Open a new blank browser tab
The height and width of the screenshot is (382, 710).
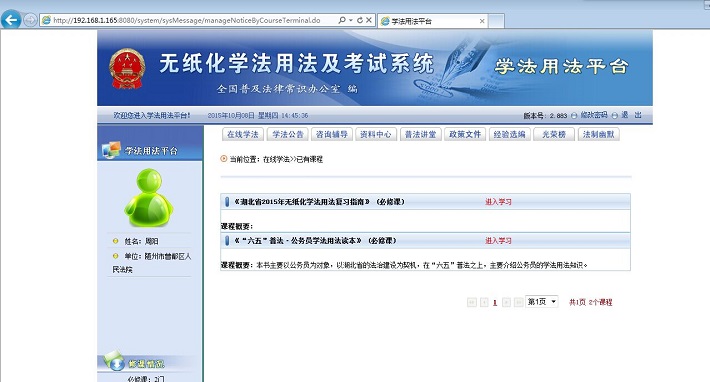(496, 21)
